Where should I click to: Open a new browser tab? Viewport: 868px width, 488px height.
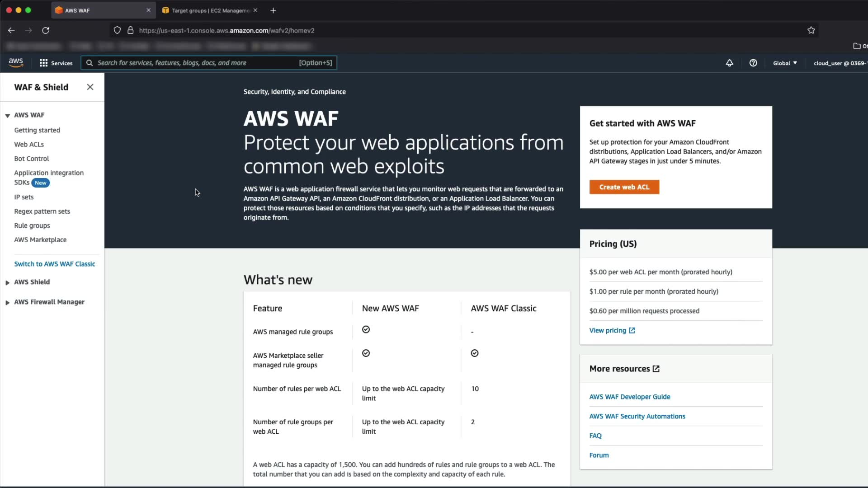coord(273,10)
